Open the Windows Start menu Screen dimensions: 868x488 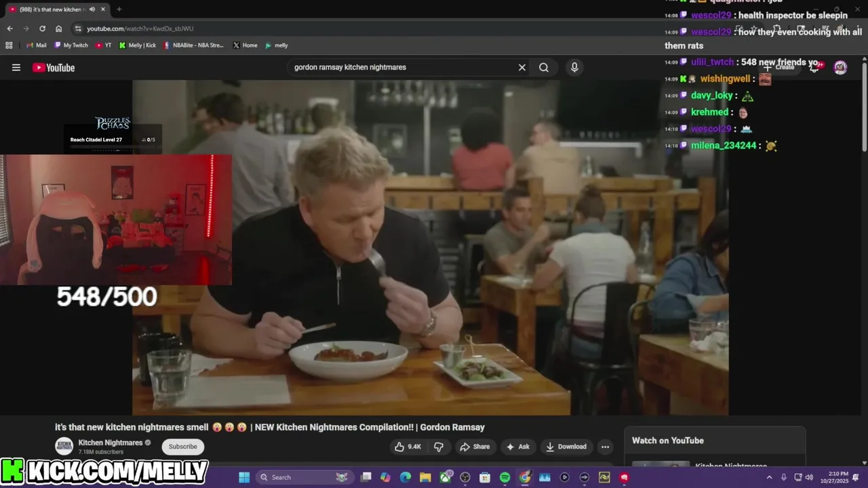244,477
